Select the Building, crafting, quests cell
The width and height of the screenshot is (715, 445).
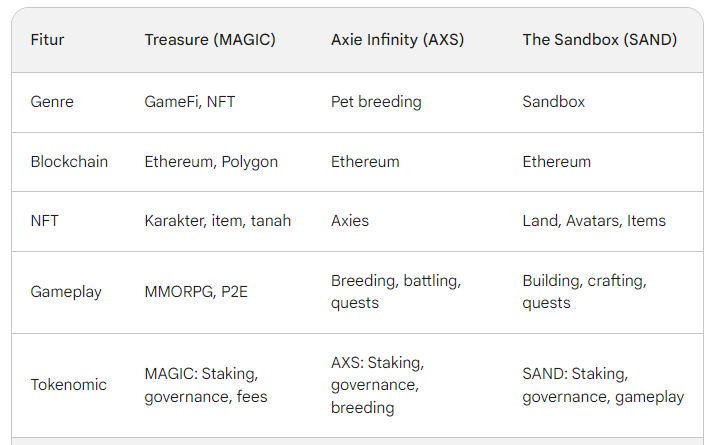click(x=585, y=292)
